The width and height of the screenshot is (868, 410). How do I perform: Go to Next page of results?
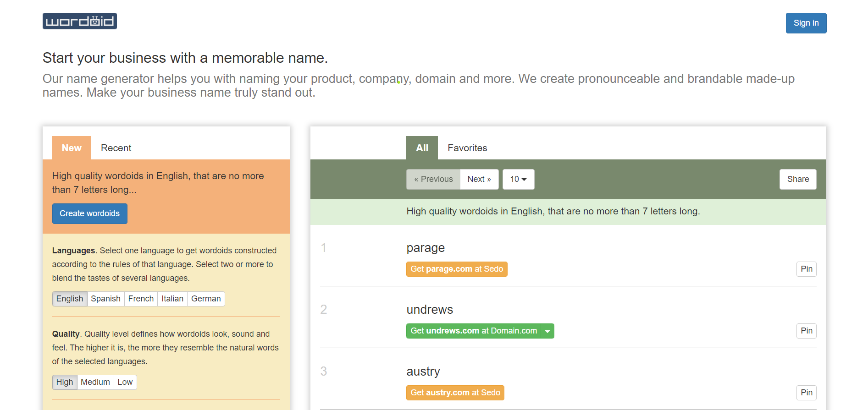479,179
